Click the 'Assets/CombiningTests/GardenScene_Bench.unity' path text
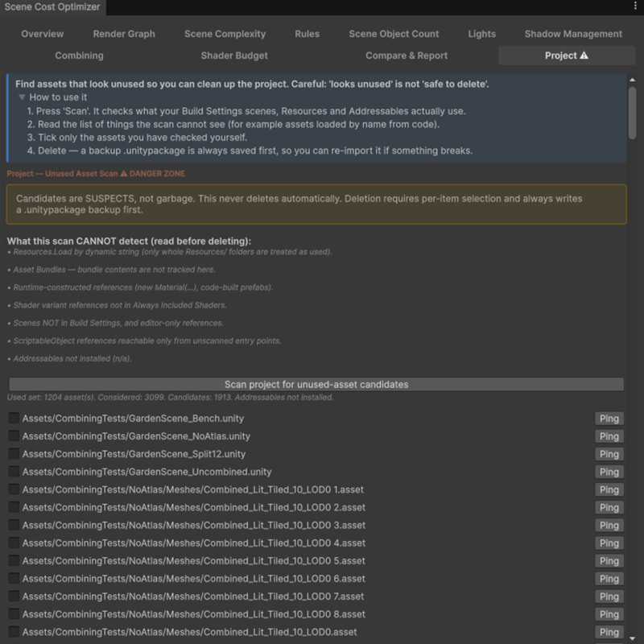 pos(133,418)
